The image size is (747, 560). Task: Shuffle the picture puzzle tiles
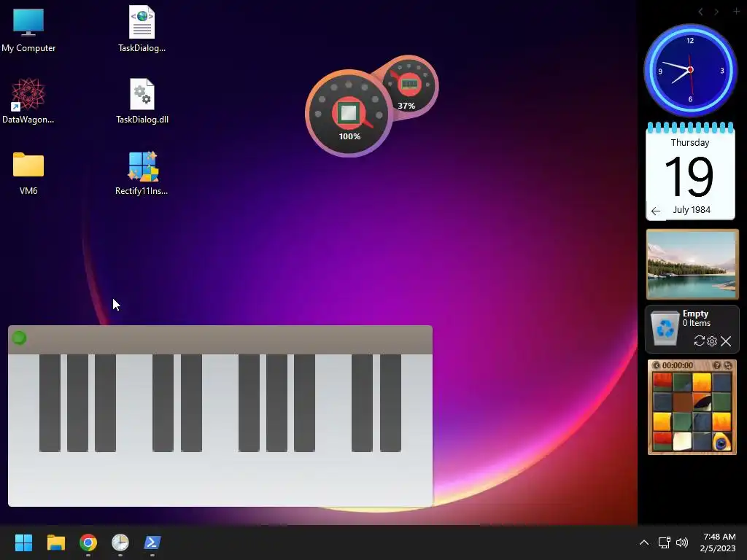[728, 365]
